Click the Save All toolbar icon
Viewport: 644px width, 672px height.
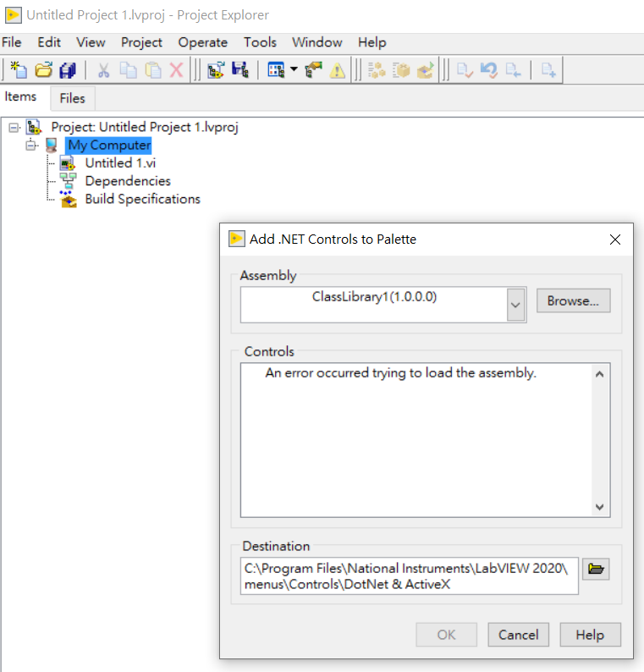pos(68,70)
